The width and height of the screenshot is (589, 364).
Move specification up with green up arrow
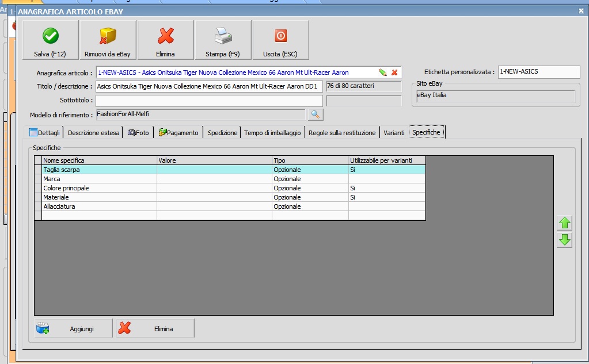(x=565, y=223)
